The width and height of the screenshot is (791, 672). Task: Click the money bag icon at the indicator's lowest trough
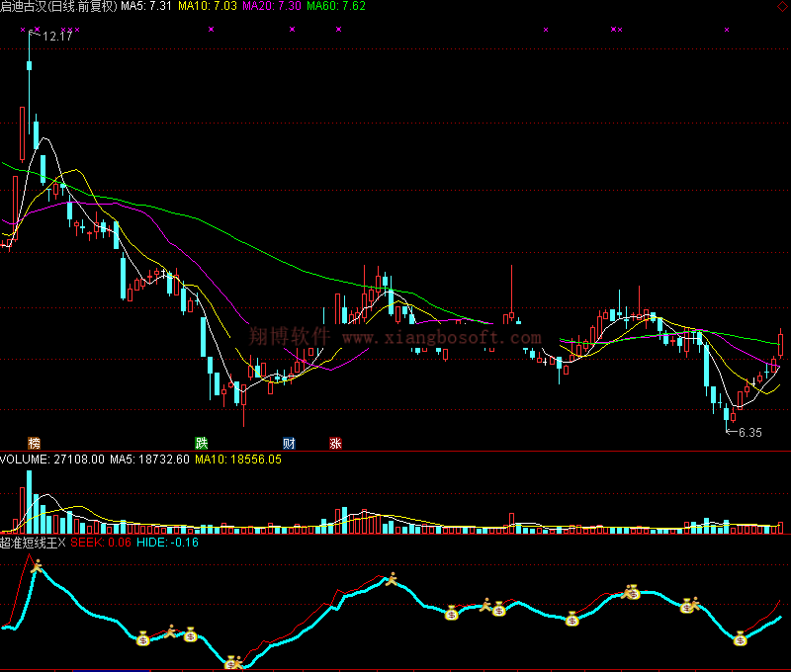[230, 661]
